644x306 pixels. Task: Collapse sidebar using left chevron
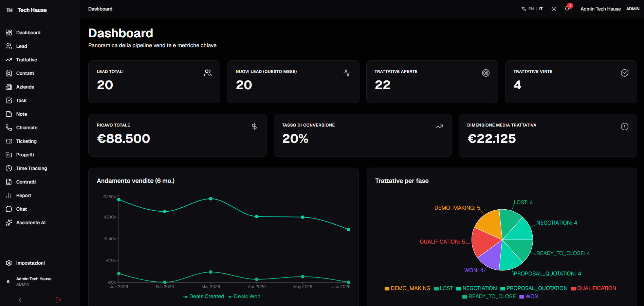(20, 300)
